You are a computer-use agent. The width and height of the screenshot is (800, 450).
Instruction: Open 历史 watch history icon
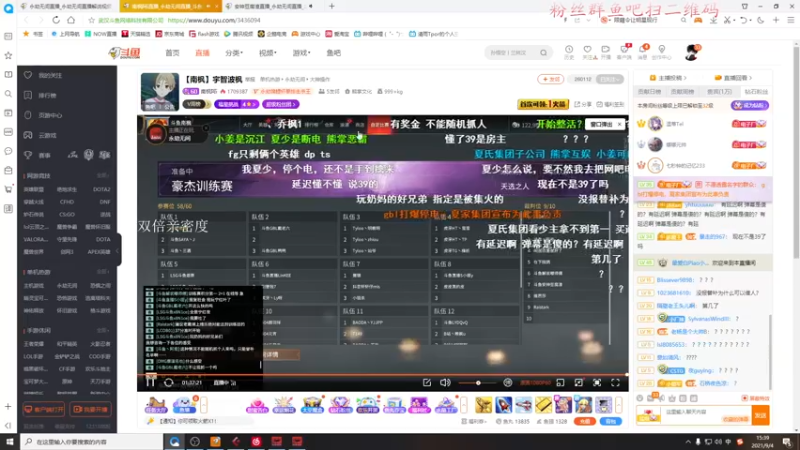pos(569,52)
